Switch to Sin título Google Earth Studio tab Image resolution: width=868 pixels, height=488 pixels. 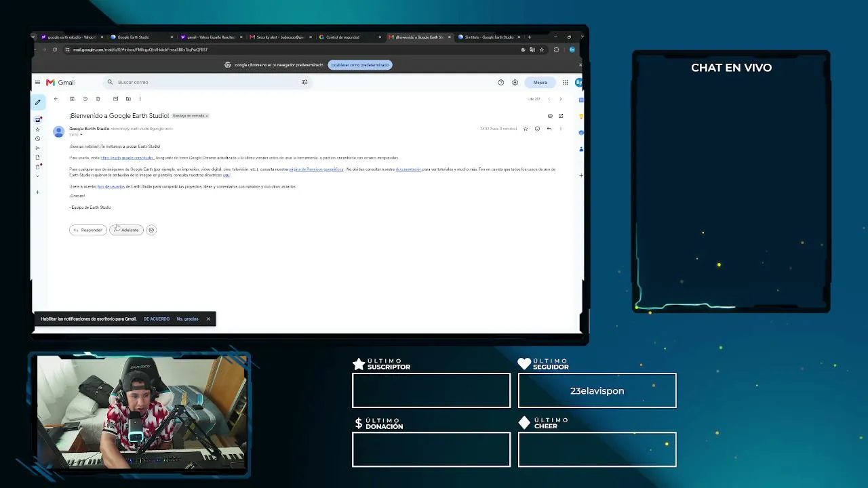point(489,37)
